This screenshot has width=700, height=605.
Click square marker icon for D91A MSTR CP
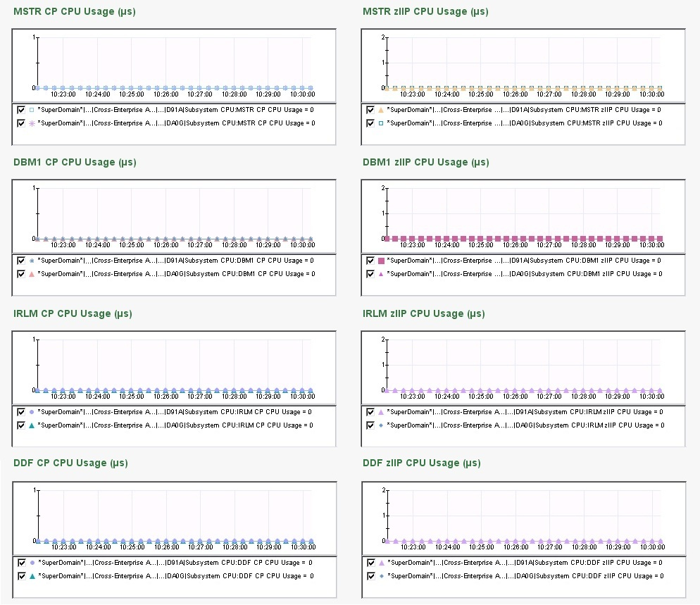(32, 110)
